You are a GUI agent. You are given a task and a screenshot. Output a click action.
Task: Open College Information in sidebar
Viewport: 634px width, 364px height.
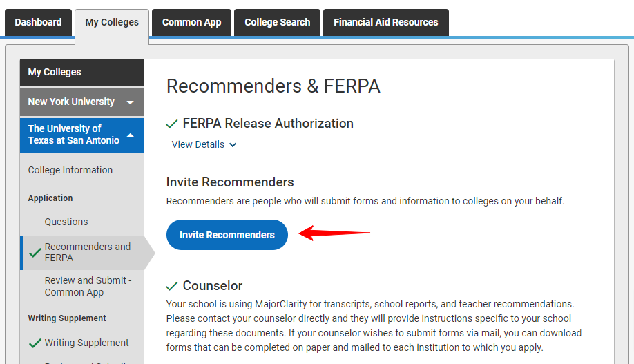[70, 170]
